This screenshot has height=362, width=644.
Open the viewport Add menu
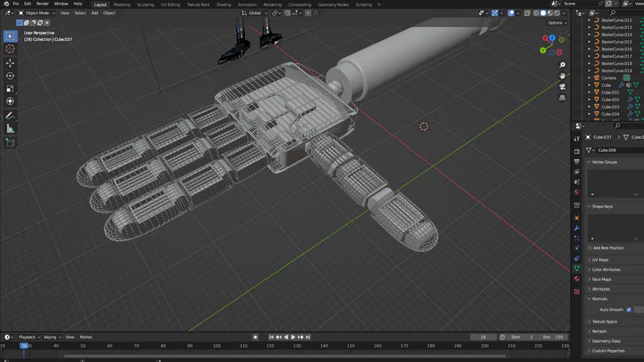(94, 13)
